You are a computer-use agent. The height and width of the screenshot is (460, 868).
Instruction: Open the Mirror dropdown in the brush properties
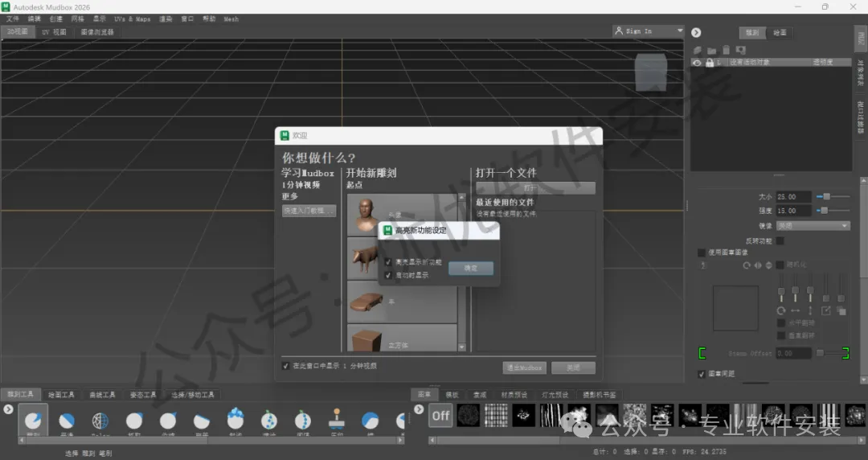[x=813, y=225]
